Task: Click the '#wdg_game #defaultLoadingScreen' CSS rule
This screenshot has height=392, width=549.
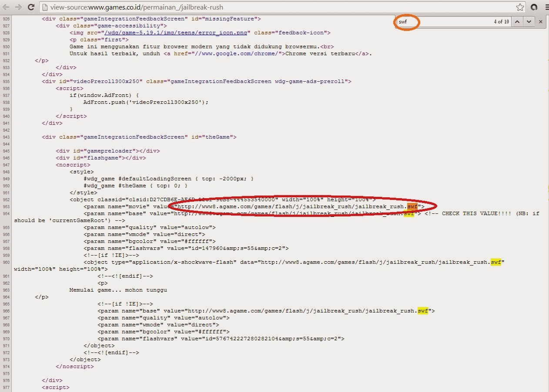Action: click(x=169, y=179)
